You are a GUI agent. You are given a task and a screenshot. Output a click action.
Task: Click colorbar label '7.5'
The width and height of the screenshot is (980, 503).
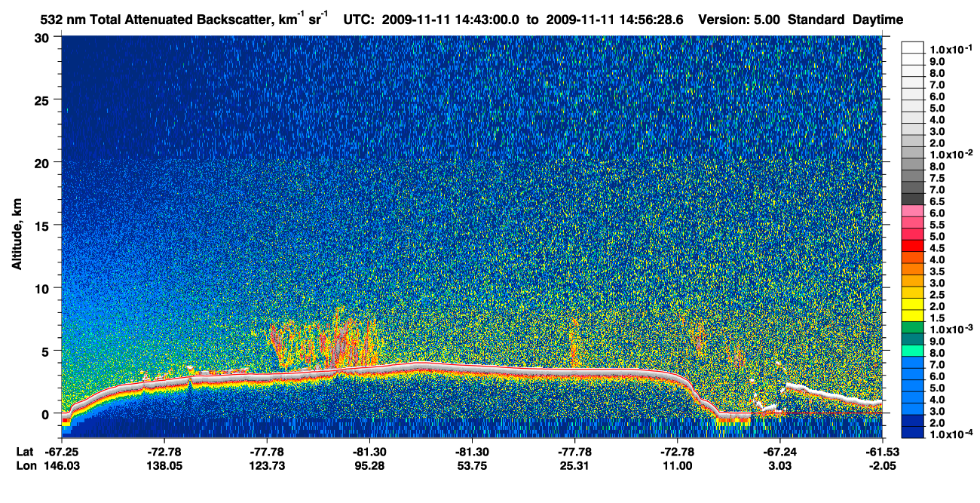(x=937, y=178)
